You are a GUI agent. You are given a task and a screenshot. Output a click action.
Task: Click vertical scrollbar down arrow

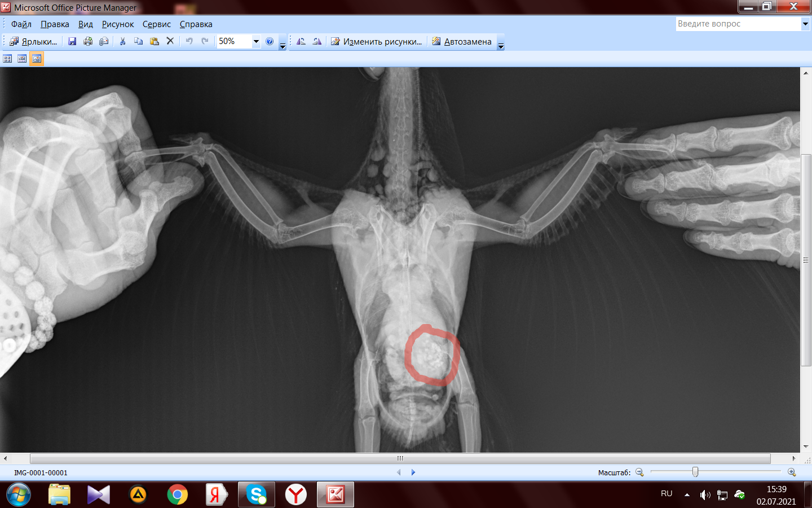click(x=806, y=447)
